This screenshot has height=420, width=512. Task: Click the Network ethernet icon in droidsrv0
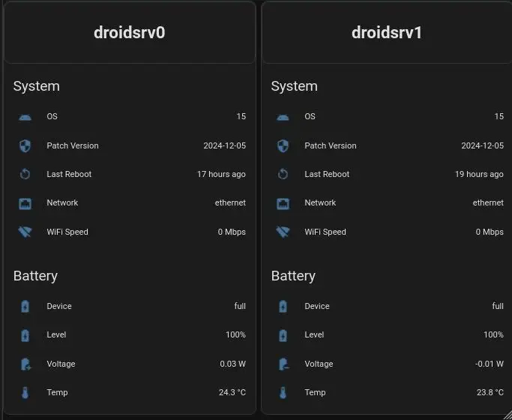25,203
